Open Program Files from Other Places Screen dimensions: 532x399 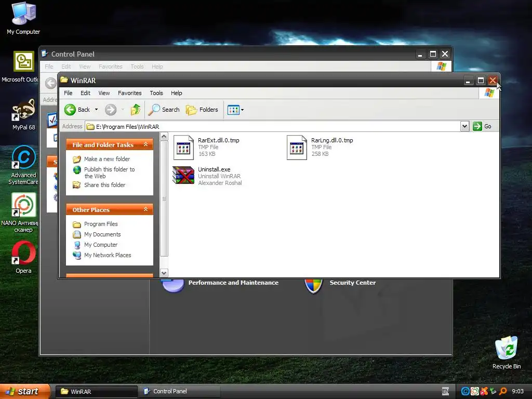(x=101, y=224)
